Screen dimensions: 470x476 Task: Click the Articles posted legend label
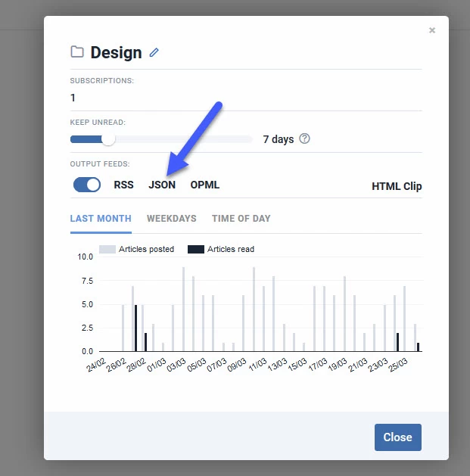click(146, 249)
